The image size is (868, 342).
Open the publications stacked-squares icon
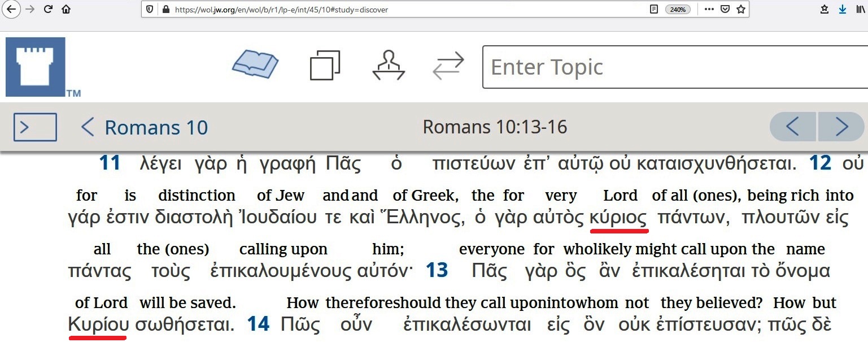325,65
